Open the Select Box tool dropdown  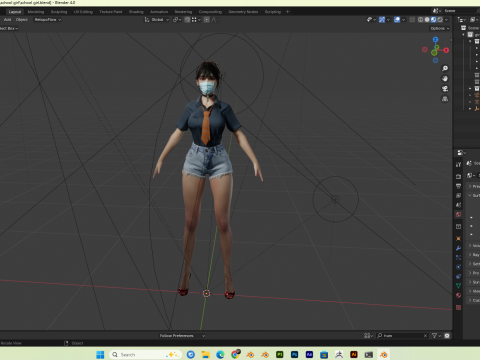(9, 28)
